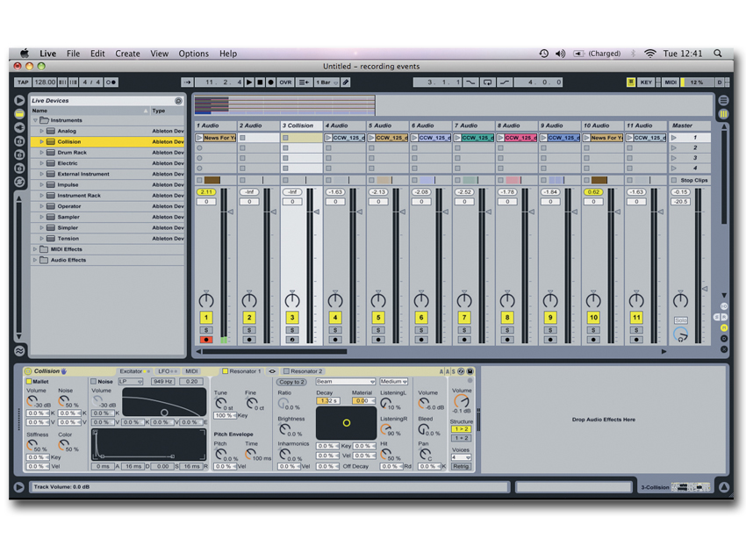Toggle the Loop switch icon
Image resolution: width=746 pixels, height=560 pixels.
click(x=487, y=82)
